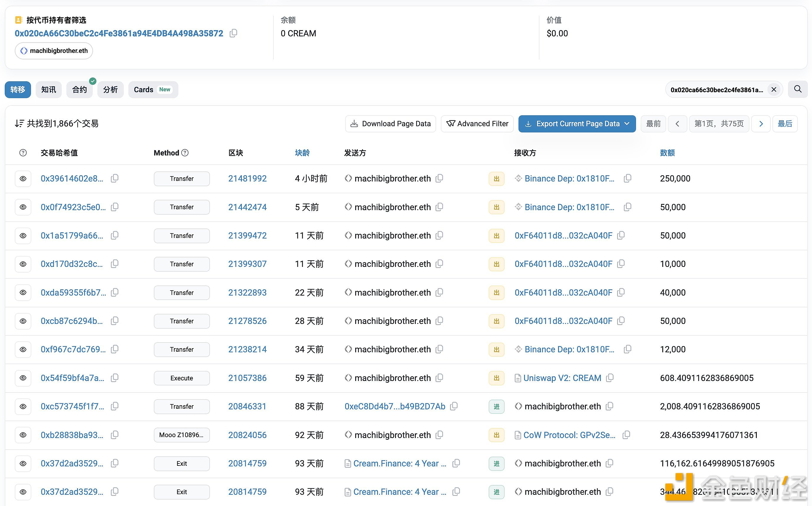Screen dimensions: 812x506
Task: Copy transaction hash 0x54f59bf4a7a
Action: coord(115,378)
